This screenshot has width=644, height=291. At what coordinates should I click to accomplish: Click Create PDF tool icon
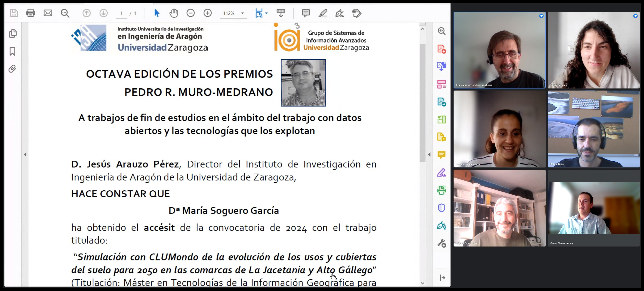[441, 49]
